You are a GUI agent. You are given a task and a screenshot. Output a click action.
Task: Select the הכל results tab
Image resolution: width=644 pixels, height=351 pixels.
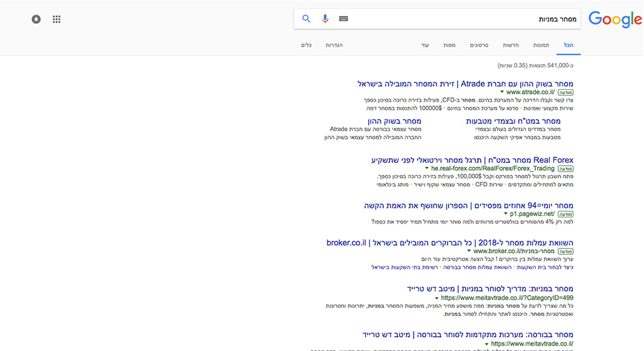568,45
